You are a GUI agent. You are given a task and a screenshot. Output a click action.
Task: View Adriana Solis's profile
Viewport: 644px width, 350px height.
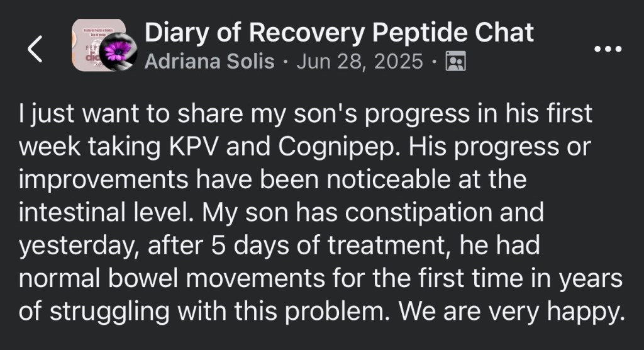(x=209, y=62)
